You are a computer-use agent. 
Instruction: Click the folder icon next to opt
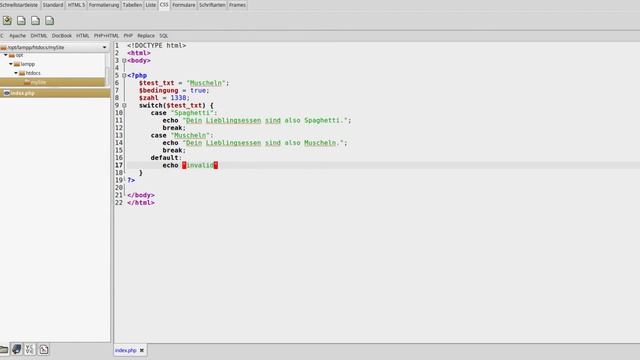click(x=12, y=55)
